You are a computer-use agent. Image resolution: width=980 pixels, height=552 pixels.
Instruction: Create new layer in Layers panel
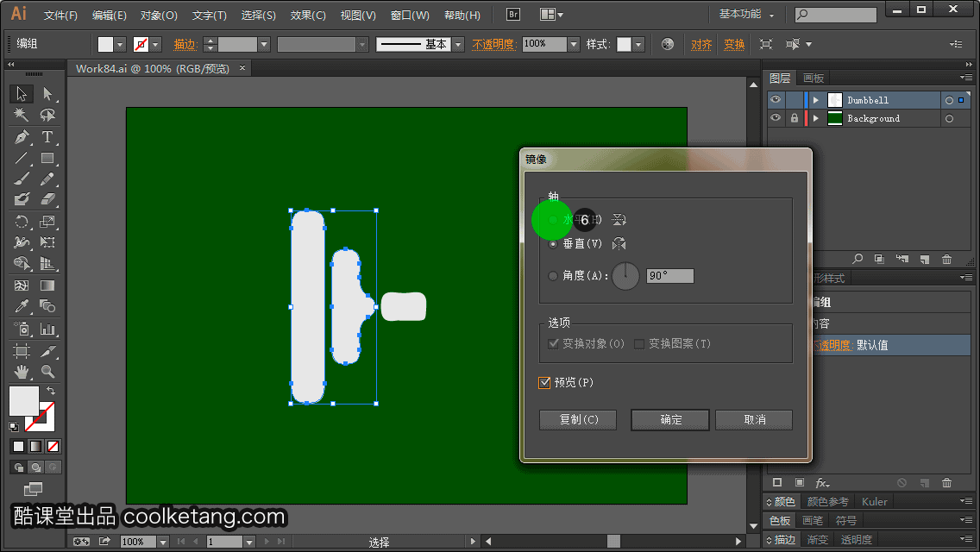[x=925, y=259]
